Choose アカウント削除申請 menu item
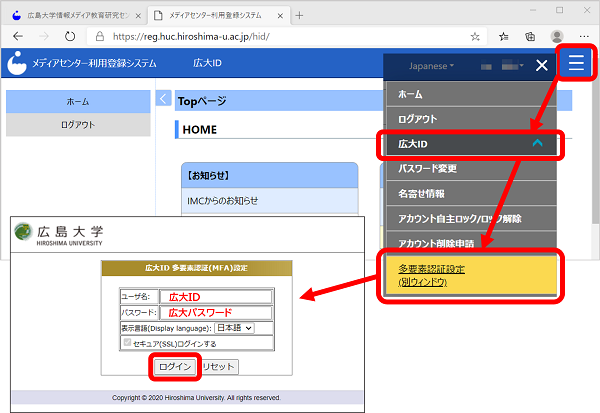This screenshot has width=600, height=413. pos(471,242)
